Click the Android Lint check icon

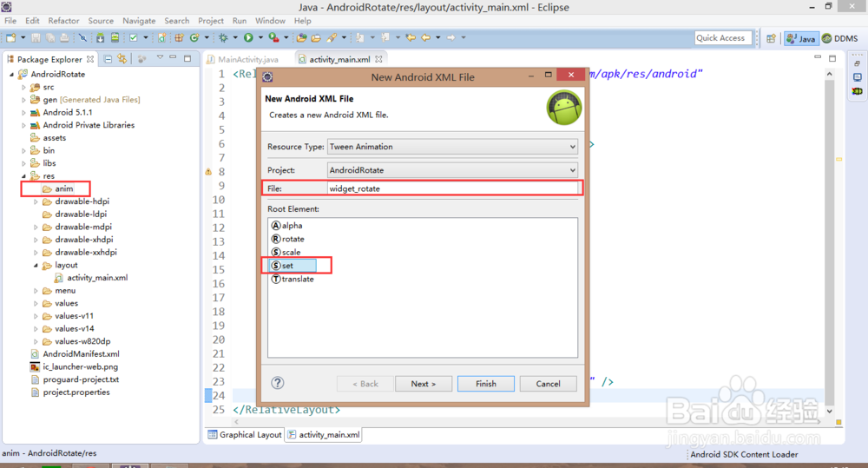(134, 37)
